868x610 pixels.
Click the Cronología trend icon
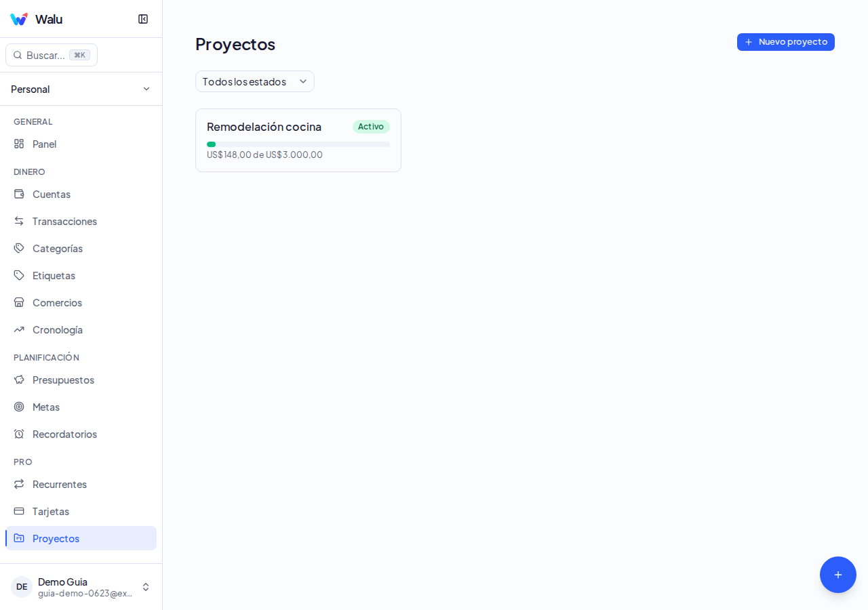pos(19,329)
